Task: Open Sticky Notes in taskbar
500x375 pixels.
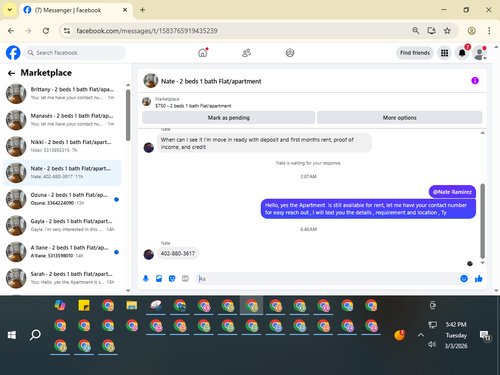Action: pos(84,305)
